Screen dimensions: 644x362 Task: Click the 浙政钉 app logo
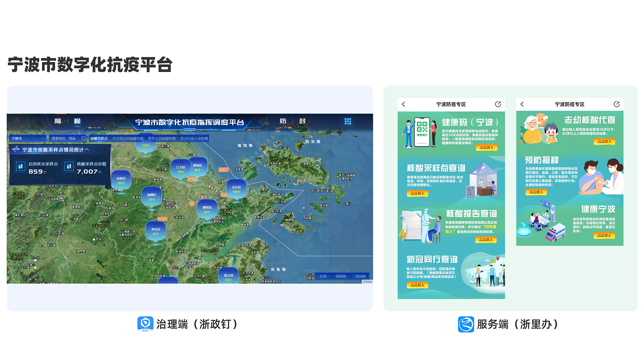tap(145, 324)
